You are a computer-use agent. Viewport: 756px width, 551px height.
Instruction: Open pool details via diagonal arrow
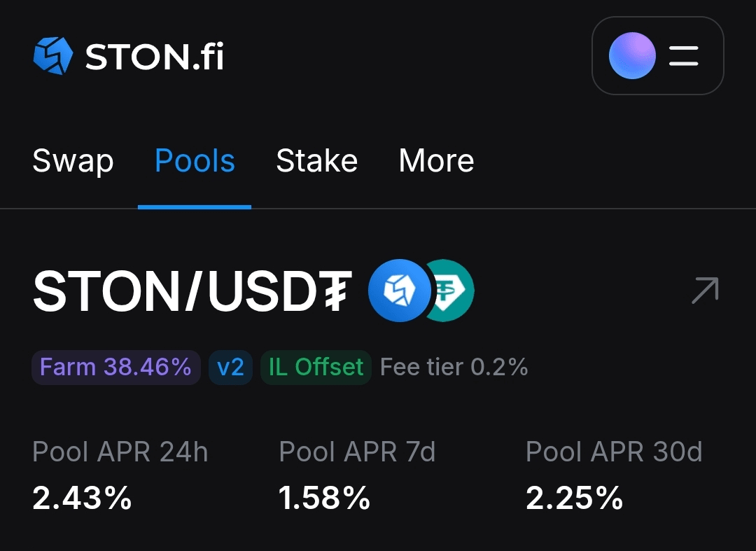[704, 291]
